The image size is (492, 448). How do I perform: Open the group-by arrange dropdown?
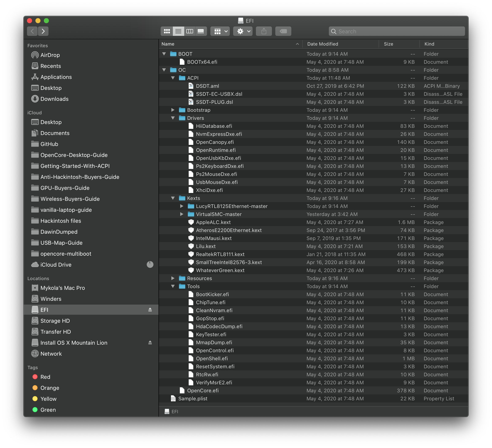point(220,31)
